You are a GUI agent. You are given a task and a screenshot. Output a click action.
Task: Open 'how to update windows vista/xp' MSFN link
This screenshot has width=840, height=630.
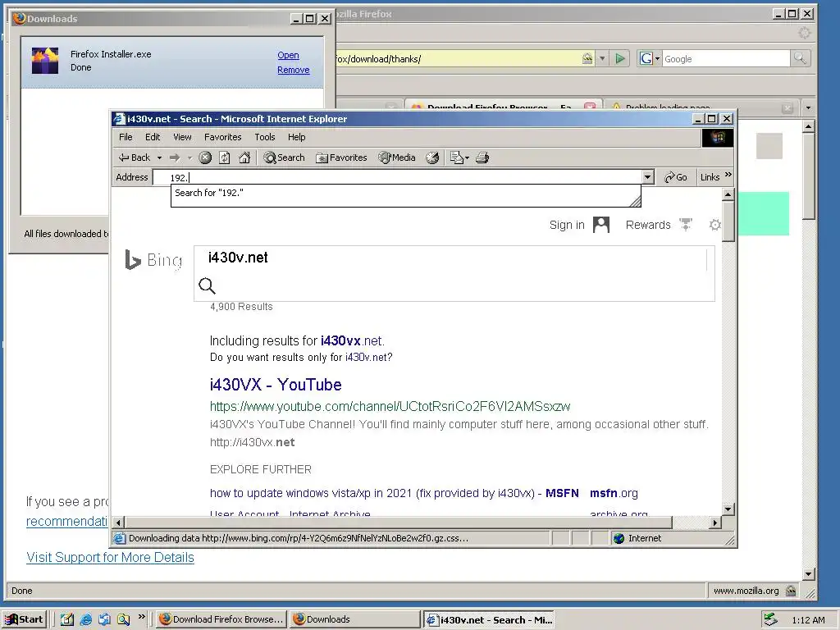(x=395, y=493)
